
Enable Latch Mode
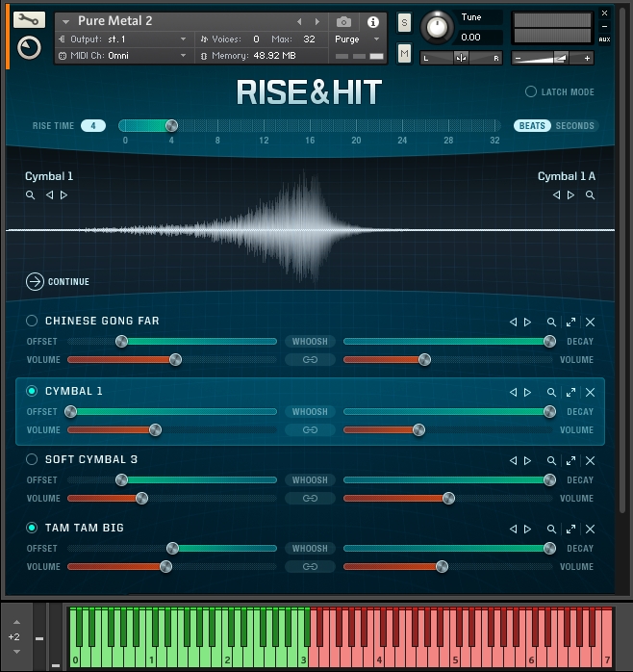(x=531, y=91)
